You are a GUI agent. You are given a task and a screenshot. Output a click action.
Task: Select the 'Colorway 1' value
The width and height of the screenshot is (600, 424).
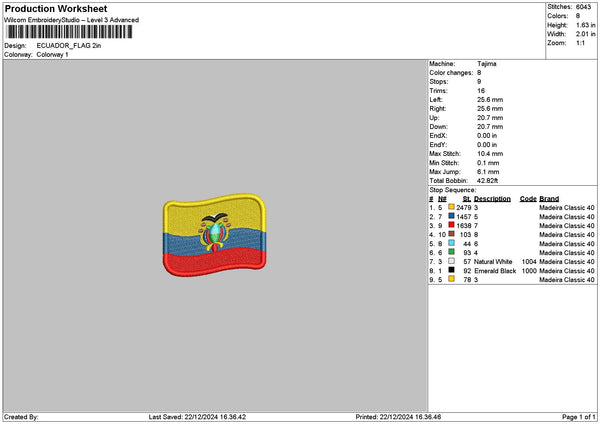52,55
